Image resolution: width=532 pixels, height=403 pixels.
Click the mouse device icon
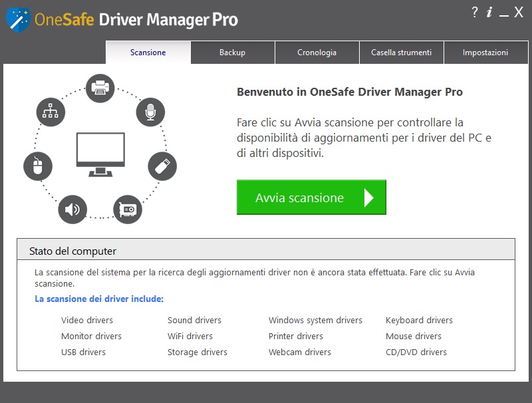tap(38, 166)
